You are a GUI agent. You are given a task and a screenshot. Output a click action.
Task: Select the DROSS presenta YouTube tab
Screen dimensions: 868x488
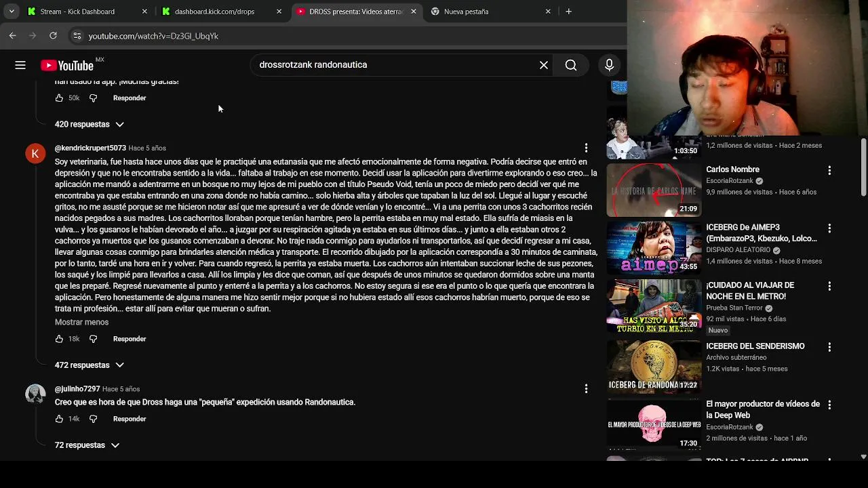pyautogui.click(x=356, y=12)
